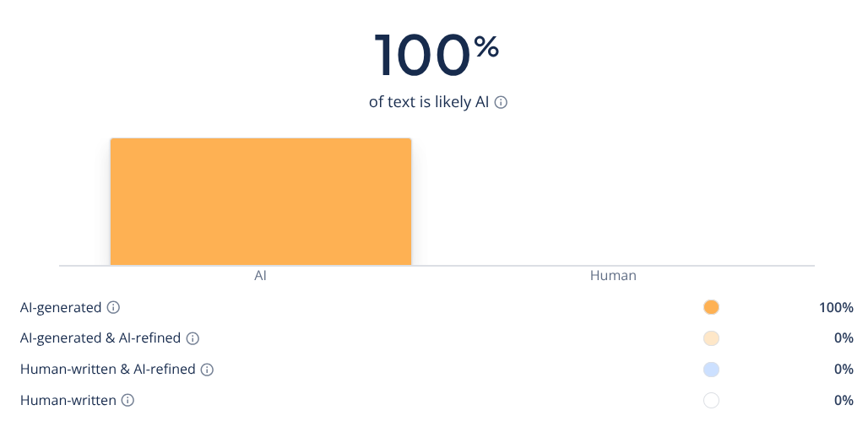Screen dimensions: 868x432
Task: Click the "of text is likely AI" caption
Action: (429, 102)
